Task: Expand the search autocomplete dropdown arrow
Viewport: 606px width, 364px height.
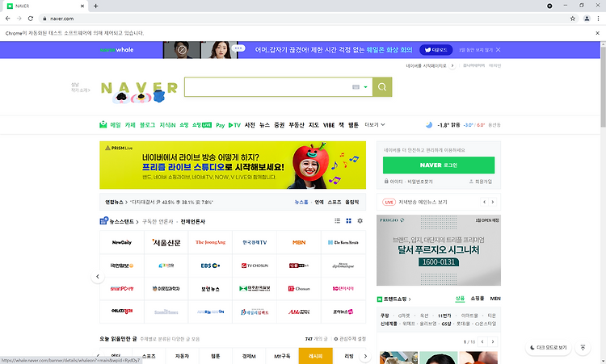Action: click(365, 87)
